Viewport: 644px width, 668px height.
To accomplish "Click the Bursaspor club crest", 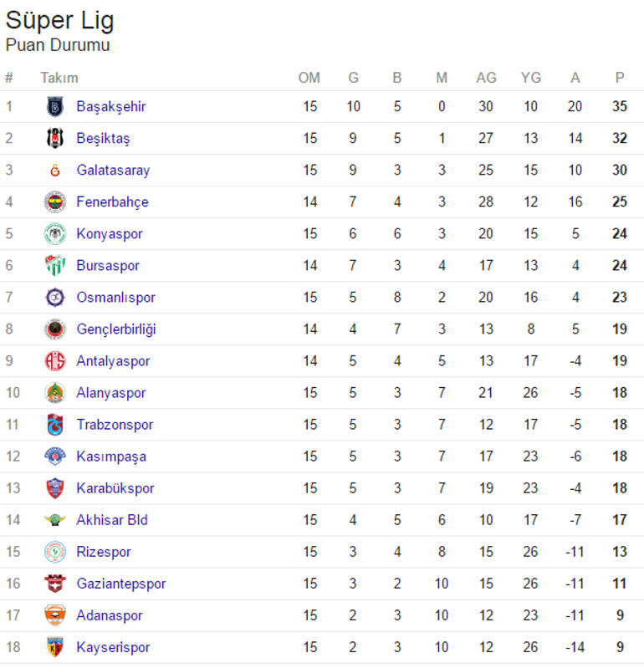I will [55, 266].
